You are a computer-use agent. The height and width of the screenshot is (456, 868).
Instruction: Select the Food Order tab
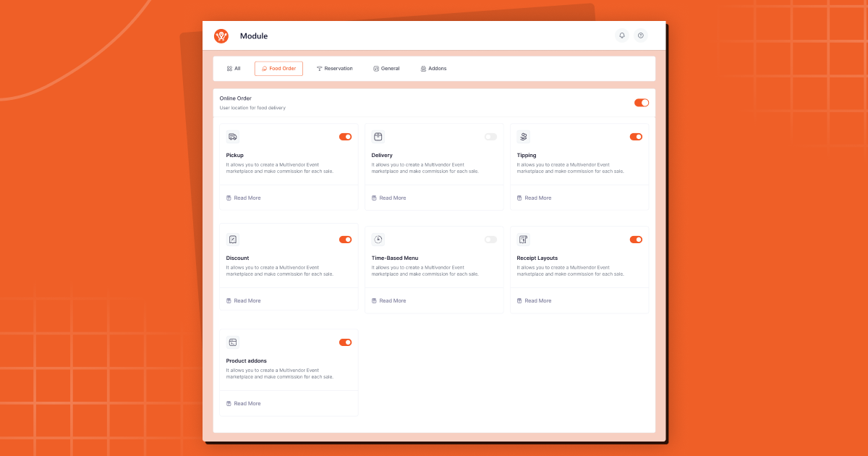(x=278, y=69)
